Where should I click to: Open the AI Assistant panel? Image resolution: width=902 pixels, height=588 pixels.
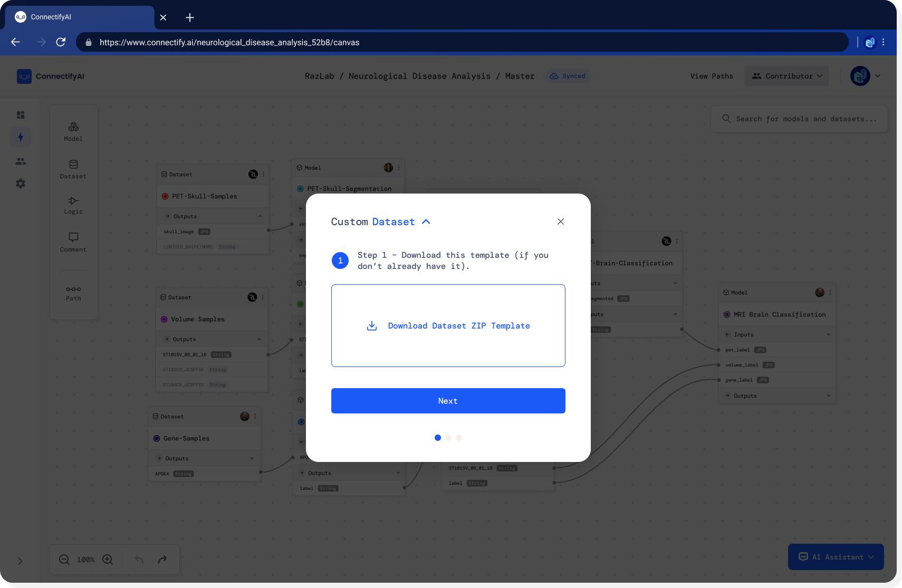point(836,557)
